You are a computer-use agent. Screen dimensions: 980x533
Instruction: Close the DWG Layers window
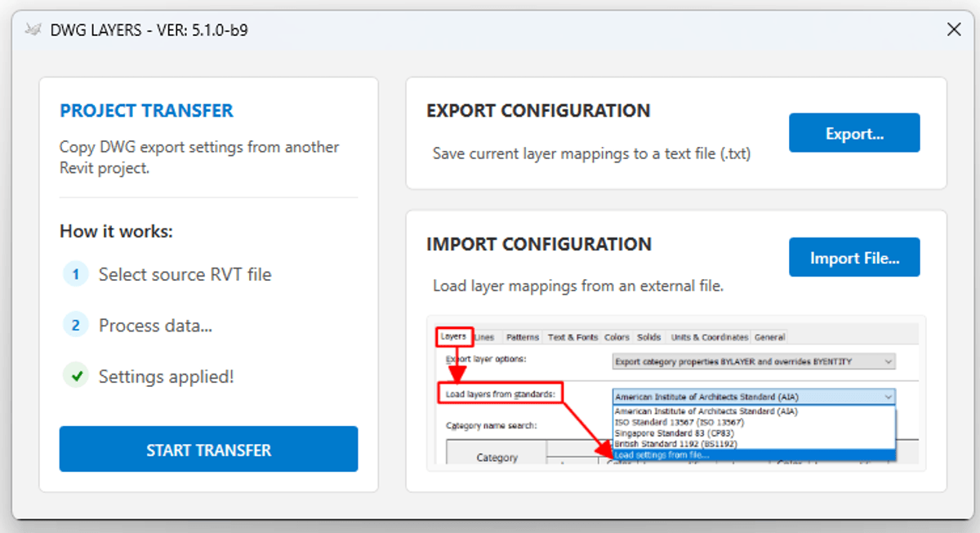coord(953,30)
